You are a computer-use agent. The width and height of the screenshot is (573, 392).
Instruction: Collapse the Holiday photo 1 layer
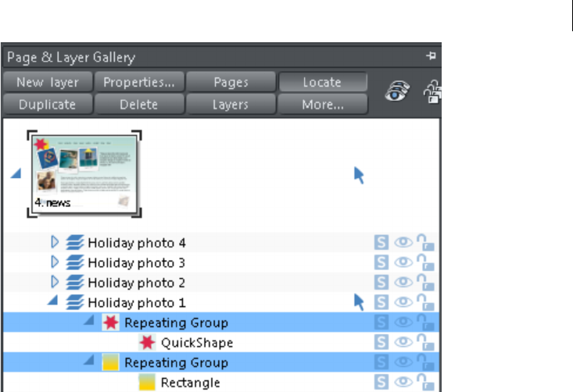(53, 301)
